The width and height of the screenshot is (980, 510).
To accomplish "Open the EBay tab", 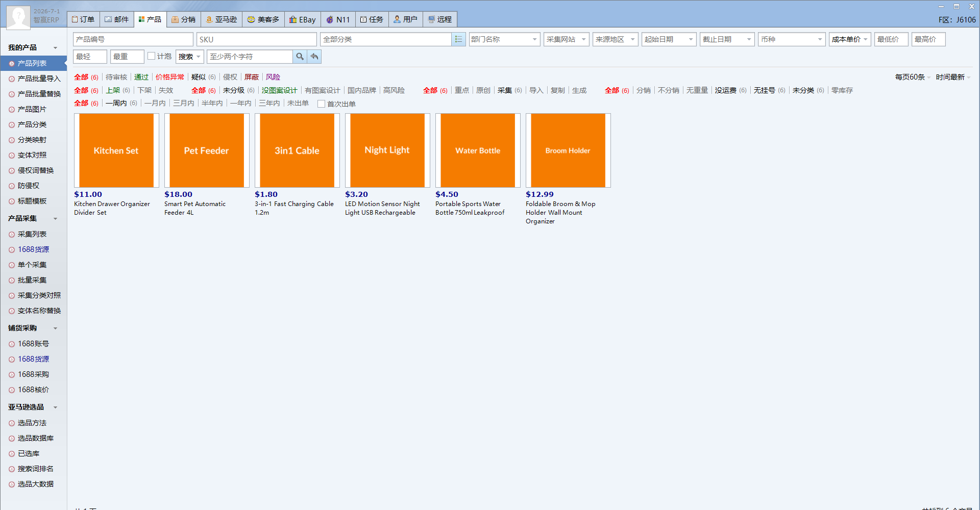I will [x=302, y=19].
